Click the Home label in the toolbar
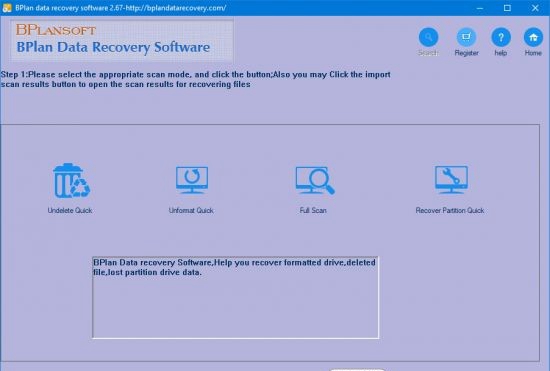Viewport: 550px width, 371px height. pos(533,53)
